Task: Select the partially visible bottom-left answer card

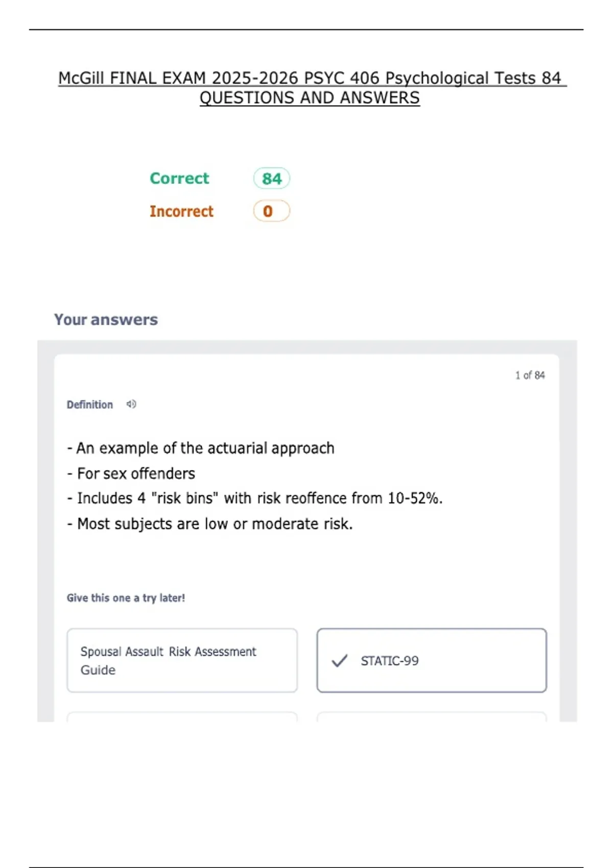Action: 182,716
